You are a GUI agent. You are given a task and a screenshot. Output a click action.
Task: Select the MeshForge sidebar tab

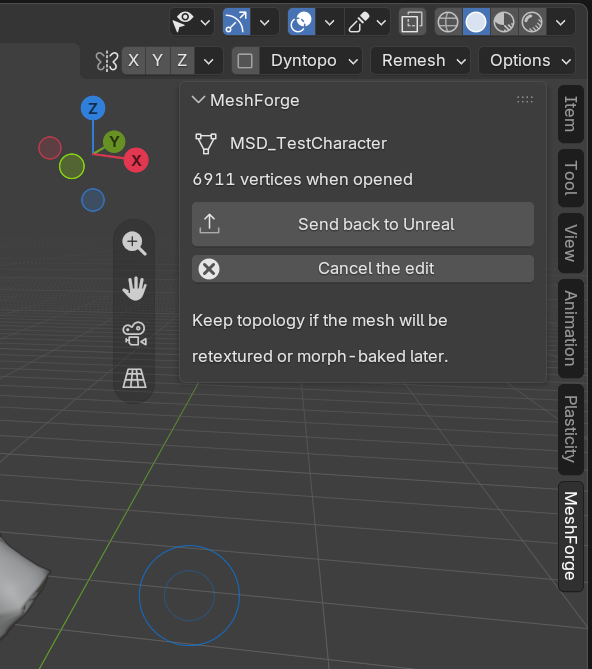[x=571, y=536]
